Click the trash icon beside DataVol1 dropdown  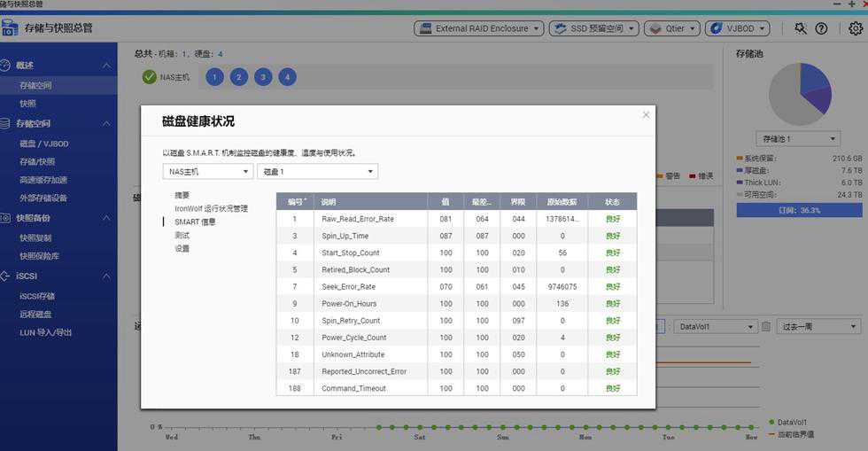coord(767,327)
